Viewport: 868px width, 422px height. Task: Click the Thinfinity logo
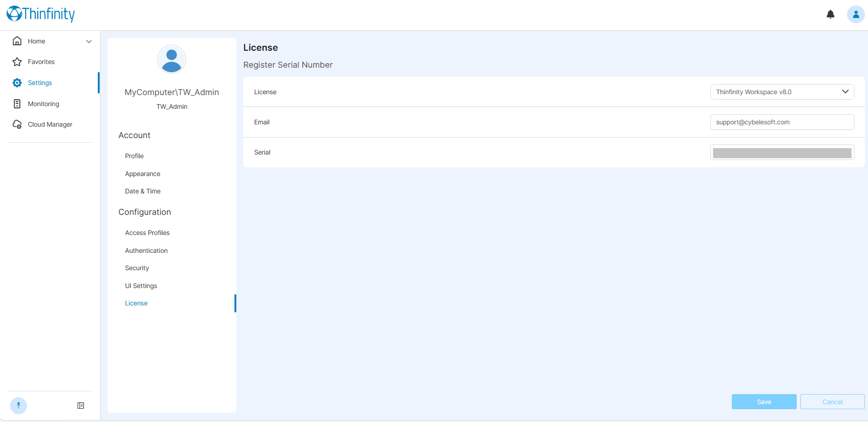[x=41, y=14]
